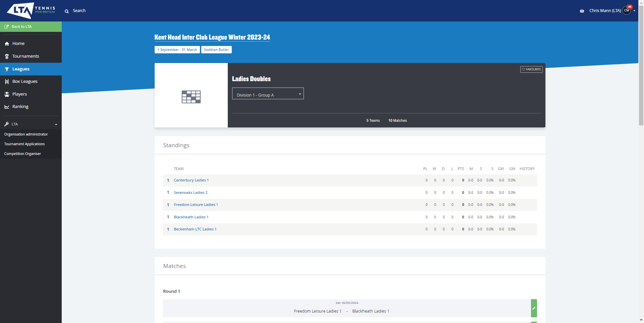
Task: Click the Search input field
Action: (79, 11)
